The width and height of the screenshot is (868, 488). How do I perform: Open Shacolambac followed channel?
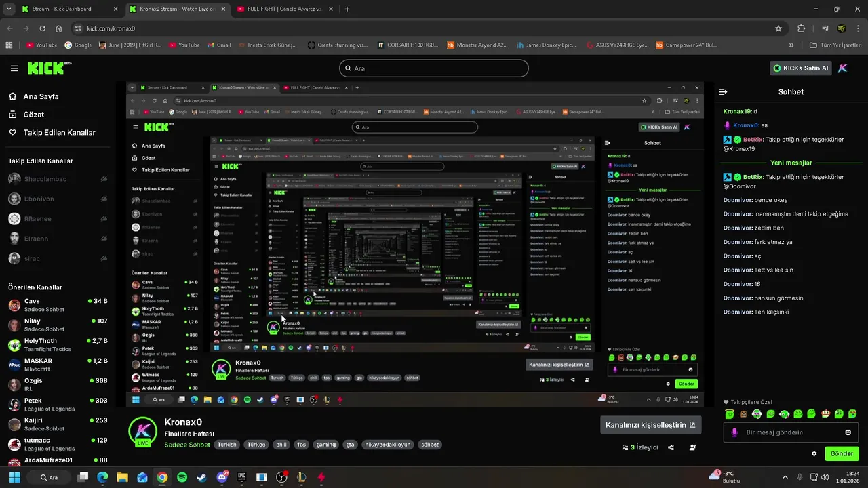pos(58,179)
